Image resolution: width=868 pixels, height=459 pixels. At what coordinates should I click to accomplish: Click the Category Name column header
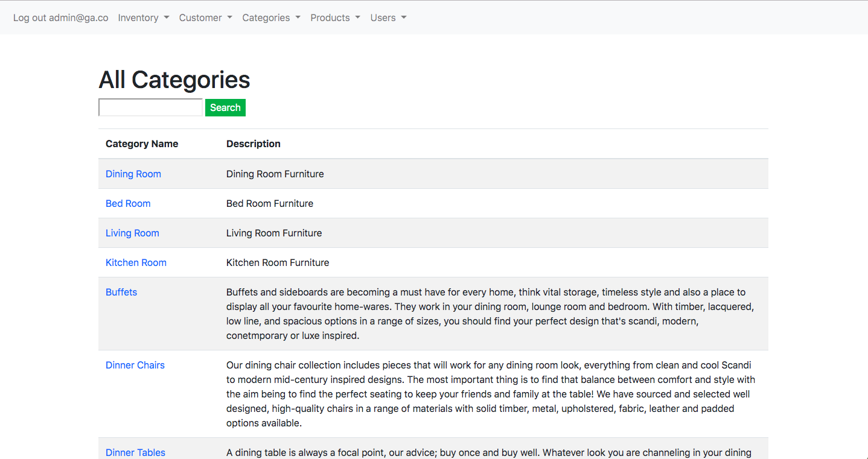pos(142,144)
